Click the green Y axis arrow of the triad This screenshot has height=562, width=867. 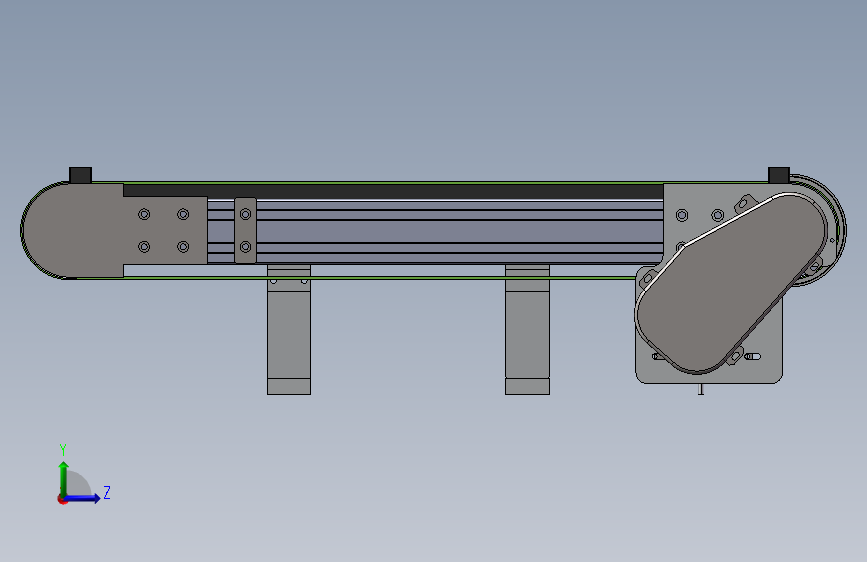point(64,478)
